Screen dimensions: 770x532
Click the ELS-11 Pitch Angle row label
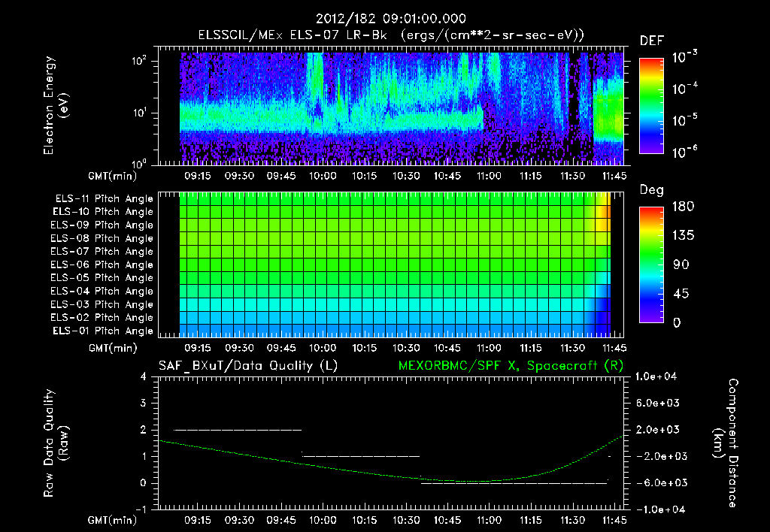click(x=104, y=199)
